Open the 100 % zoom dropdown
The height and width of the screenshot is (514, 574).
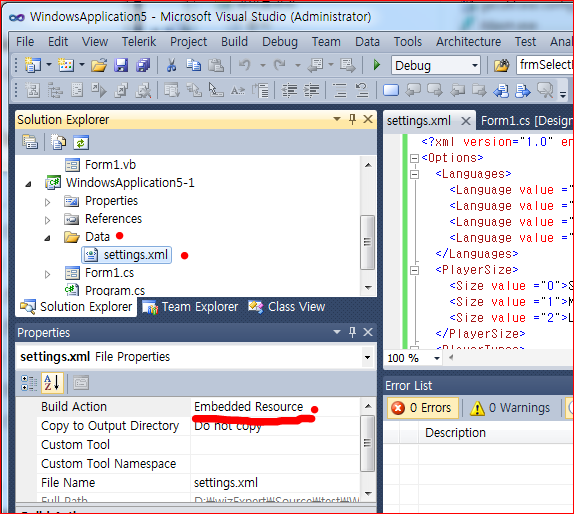(437, 358)
